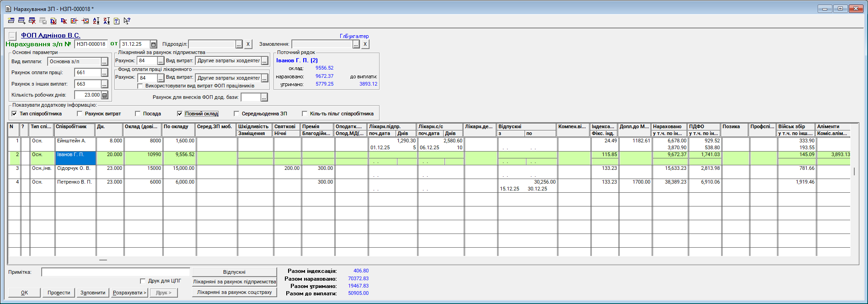Sort rows ascending A to Z
Image resolution: width=868 pixels, height=304 pixels.
96,21
